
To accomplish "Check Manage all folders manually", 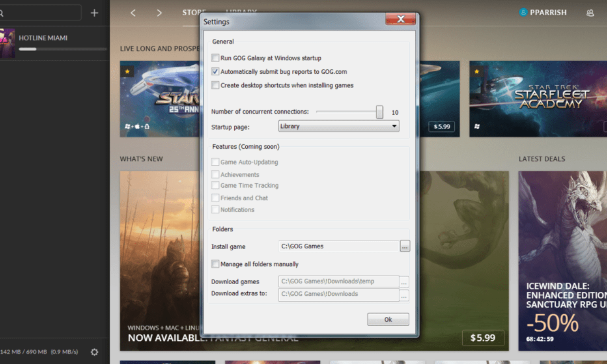I will (x=215, y=264).
